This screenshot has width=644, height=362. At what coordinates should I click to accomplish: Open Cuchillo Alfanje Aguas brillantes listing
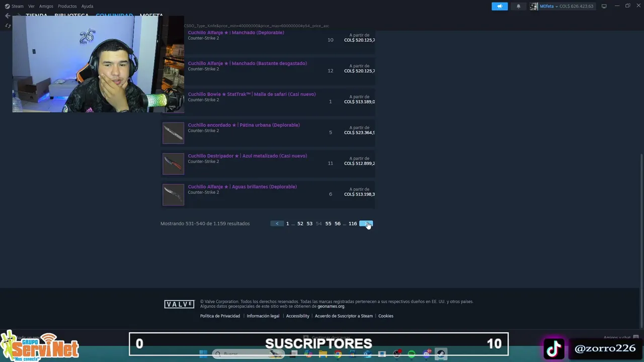pos(242,187)
